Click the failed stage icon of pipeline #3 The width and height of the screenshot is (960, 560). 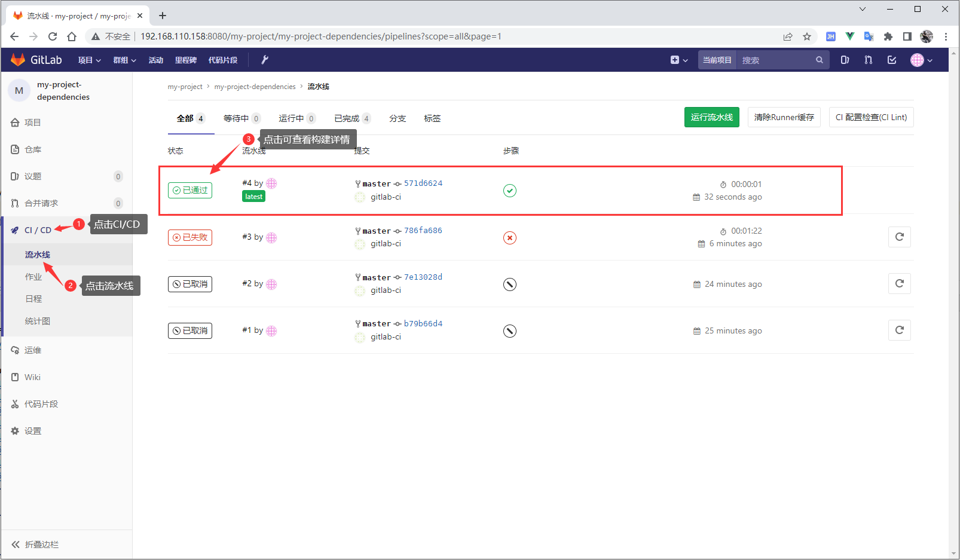pyautogui.click(x=510, y=238)
